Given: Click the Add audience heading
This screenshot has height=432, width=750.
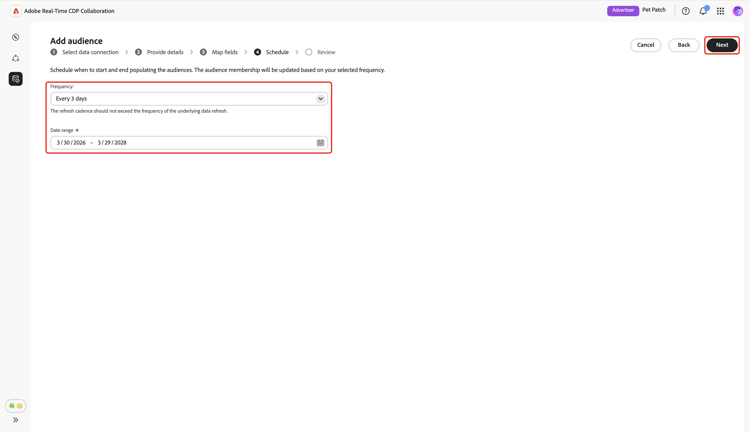Looking at the screenshot, I should [76, 41].
